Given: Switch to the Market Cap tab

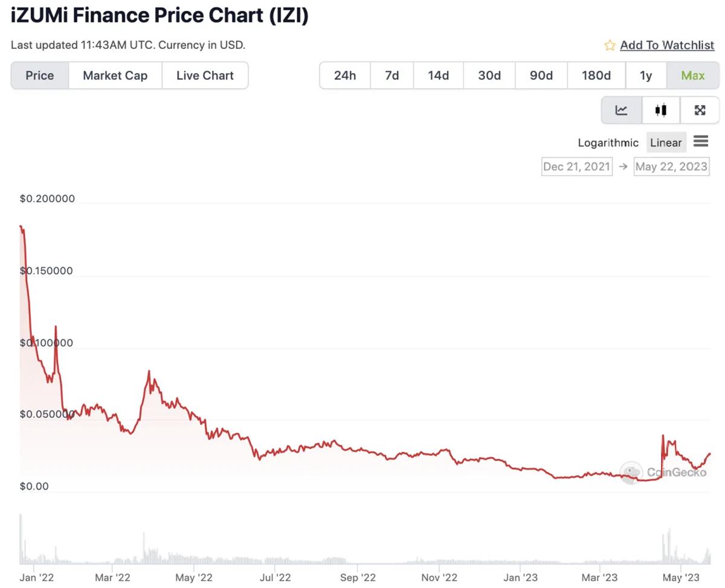Looking at the screenshot, I should [115, 75].
